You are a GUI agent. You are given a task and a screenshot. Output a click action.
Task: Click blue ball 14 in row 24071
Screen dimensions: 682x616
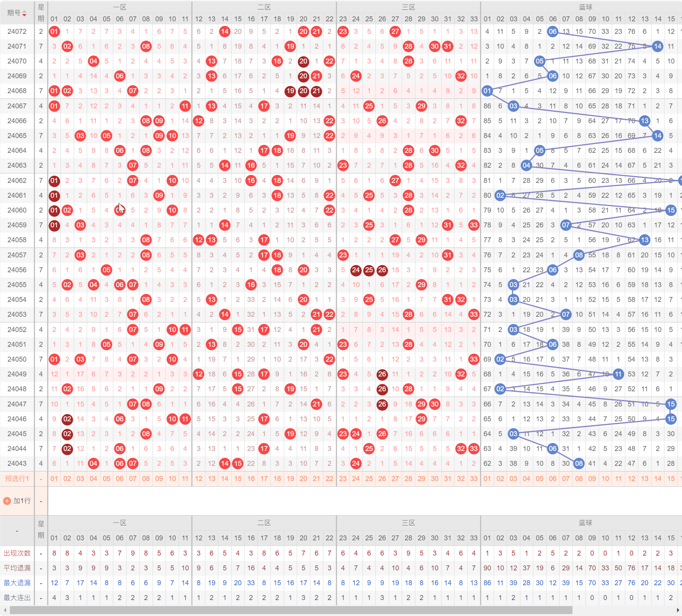pos(658,46)
